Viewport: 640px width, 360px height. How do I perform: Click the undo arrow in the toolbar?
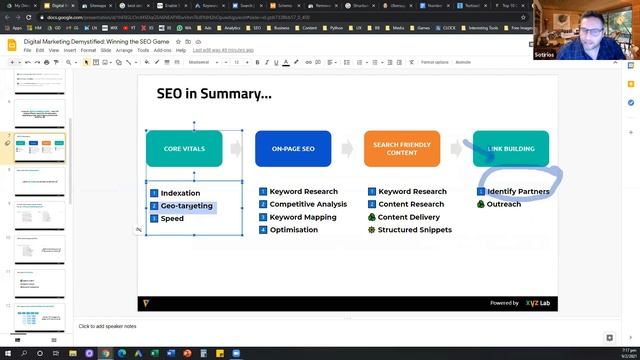tap(28, 62)
